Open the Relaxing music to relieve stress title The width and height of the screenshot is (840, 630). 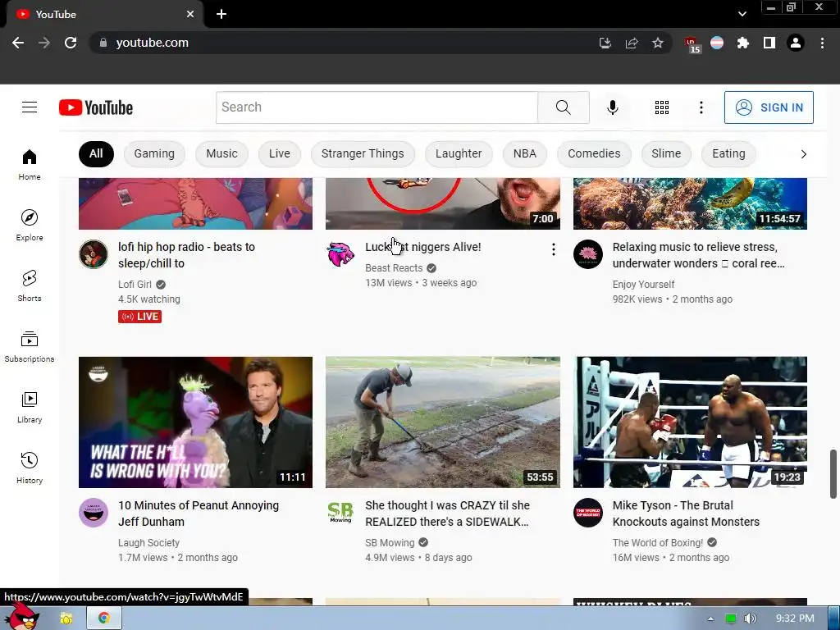(x=698, y=255)
